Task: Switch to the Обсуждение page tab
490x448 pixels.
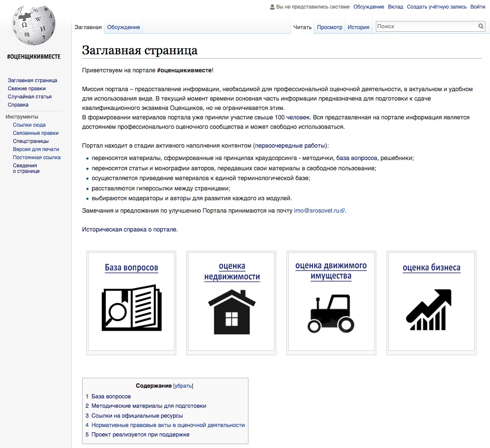Action: point(124,27)
